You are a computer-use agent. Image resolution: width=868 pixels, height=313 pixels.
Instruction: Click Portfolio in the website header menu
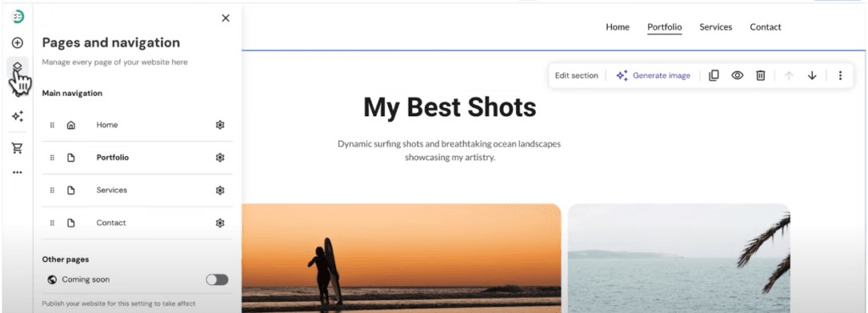pyautogui.click(x=665, y=27)
